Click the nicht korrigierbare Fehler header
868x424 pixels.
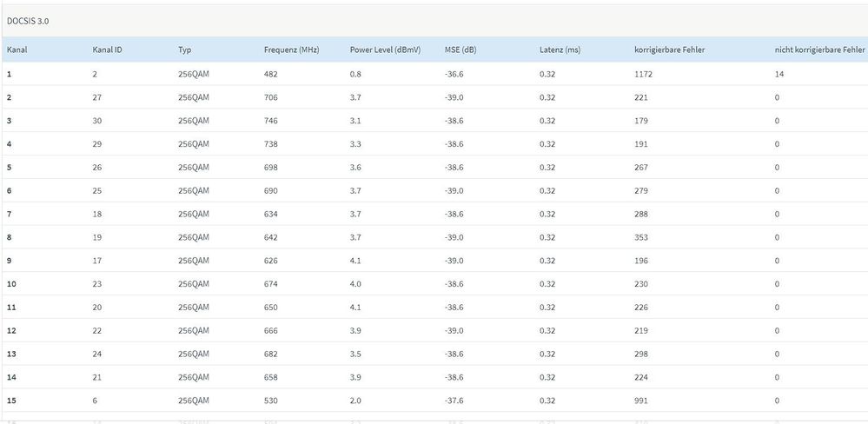[x=819, y=50]
